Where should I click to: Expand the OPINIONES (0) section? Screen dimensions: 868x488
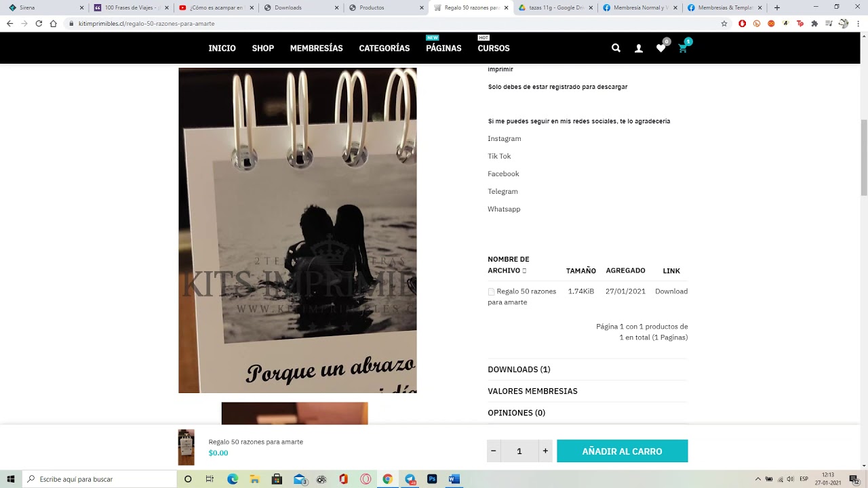(516, 413)
